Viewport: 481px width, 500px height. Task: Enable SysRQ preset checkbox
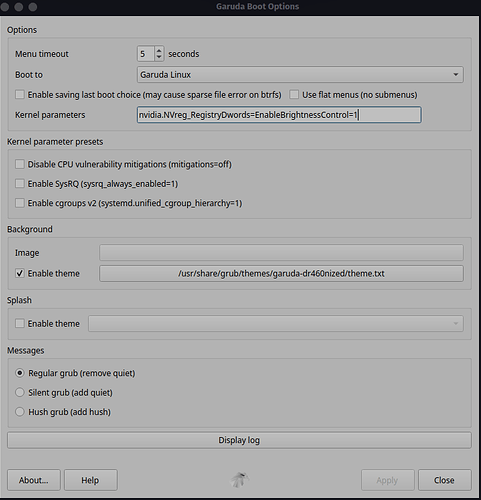20,184
